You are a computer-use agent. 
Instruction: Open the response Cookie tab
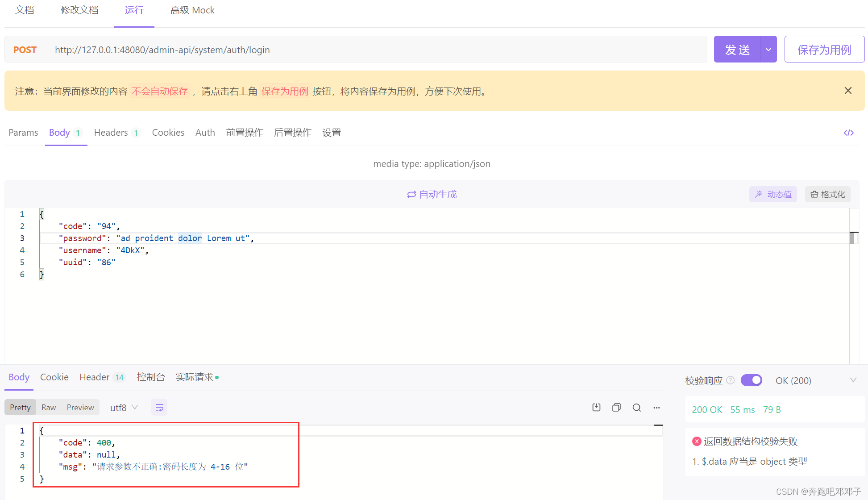54,377
